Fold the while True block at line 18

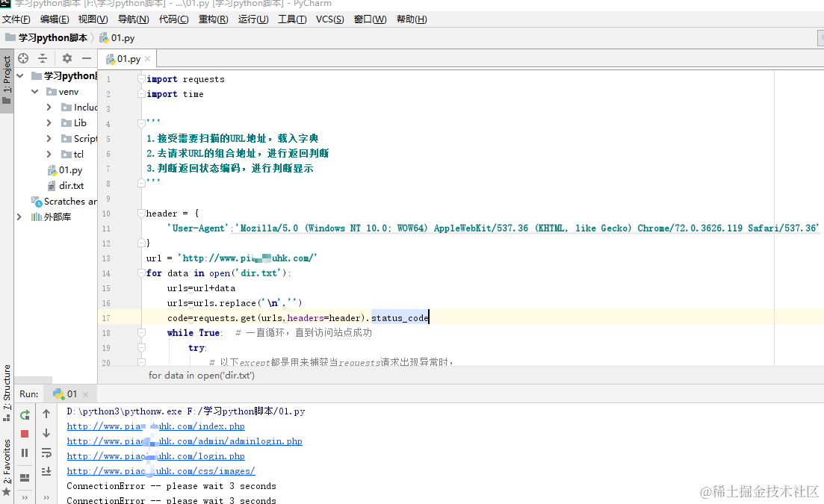[x=141, y=332]
